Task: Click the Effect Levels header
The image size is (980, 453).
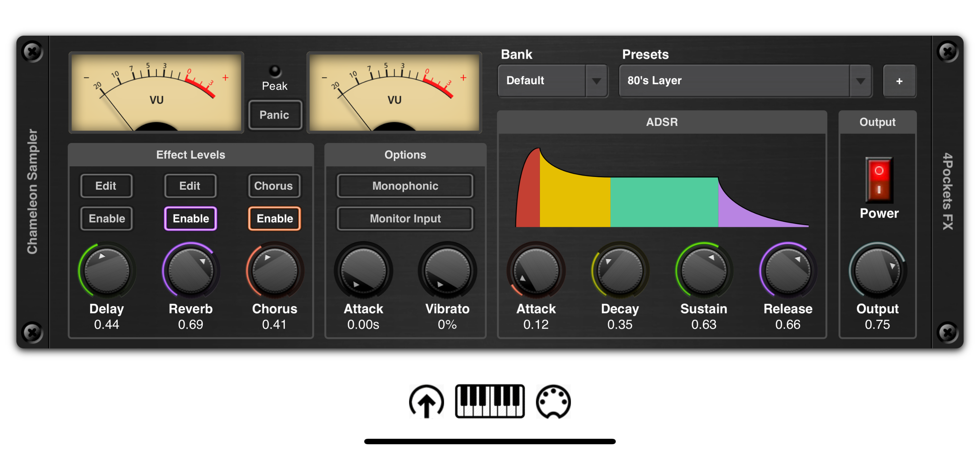Action: (191, 155)
